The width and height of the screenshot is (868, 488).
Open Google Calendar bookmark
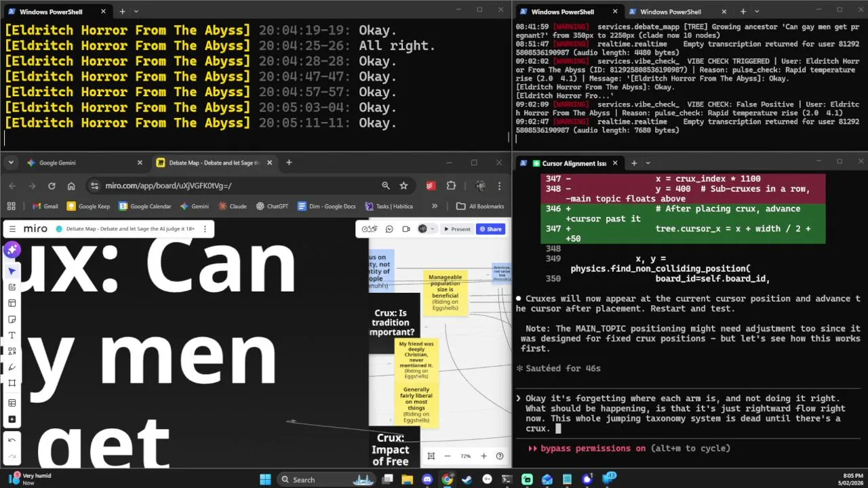[145, 206]
